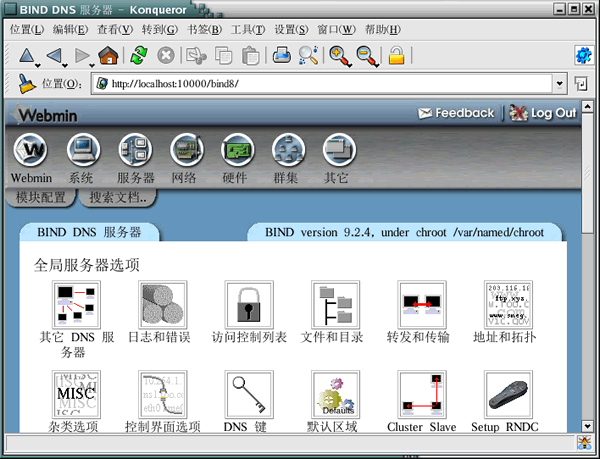Click the Cut scissors toolbar icon
This screenshot has width=600, height=459.
(x=196, y=55)
